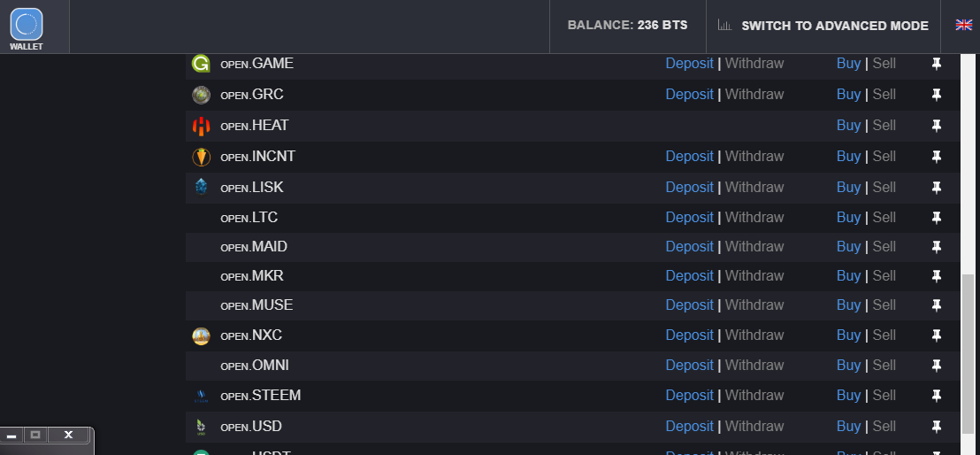Viewport: 980px width, 455px height.
Task: Toggle the pin for OPEN.LTC
Action: click(937, 218)
